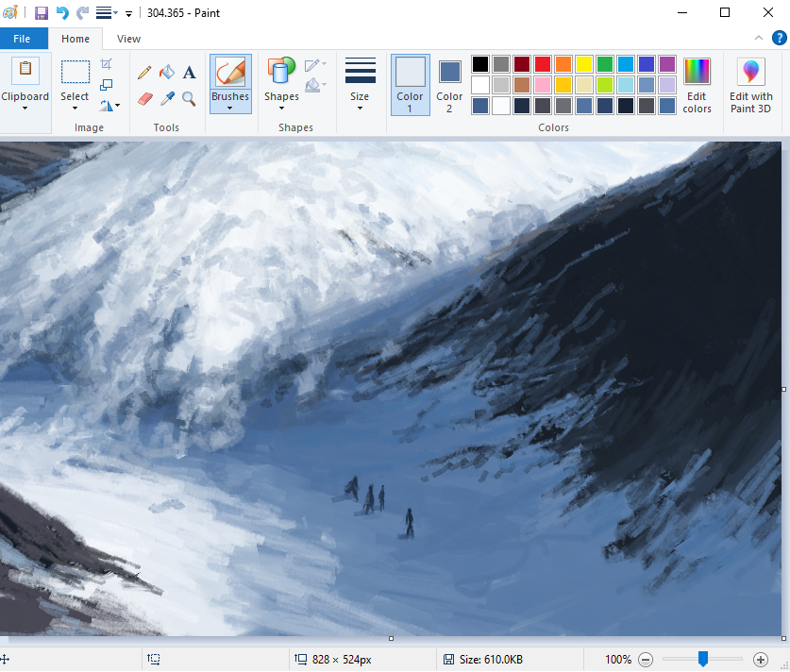The image size is (790, 672).
Task: Click the Paste clipboard icon
Action: click(25, 69)
